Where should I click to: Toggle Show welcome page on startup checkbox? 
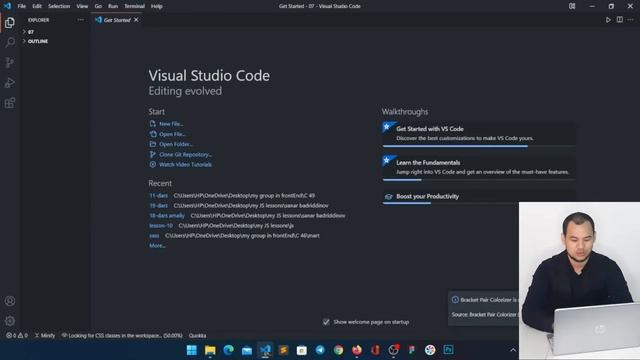coord(326,322)
